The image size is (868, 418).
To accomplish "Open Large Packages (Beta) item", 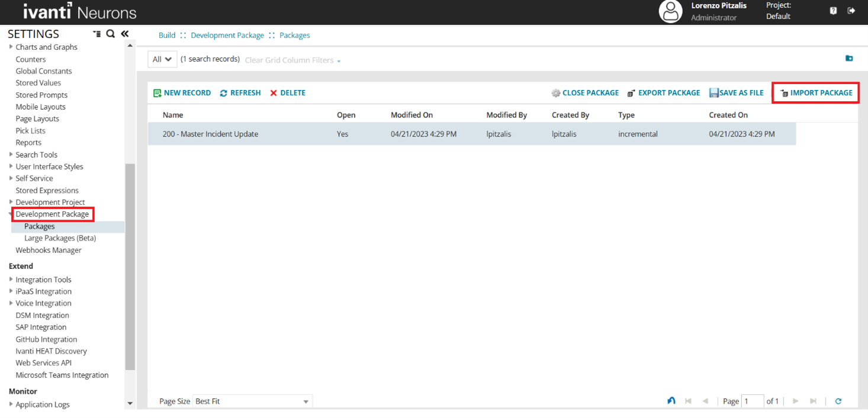I will pos(60,238).
